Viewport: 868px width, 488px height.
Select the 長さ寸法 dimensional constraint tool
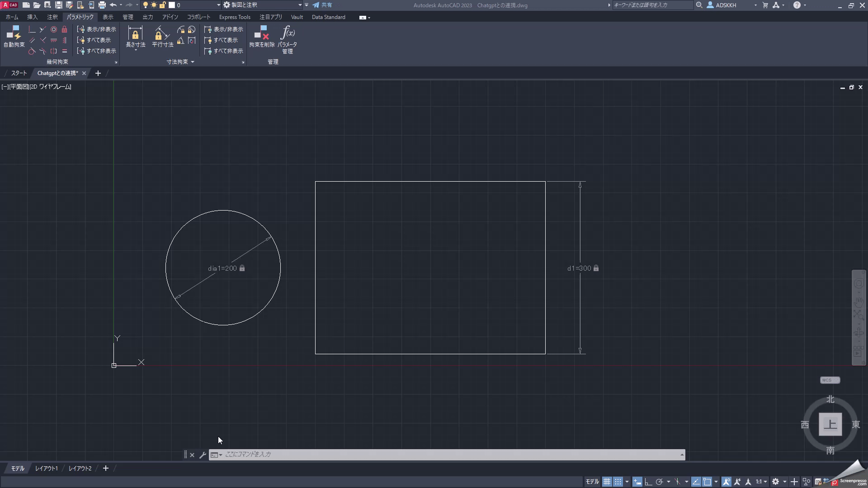click(135, 36)
